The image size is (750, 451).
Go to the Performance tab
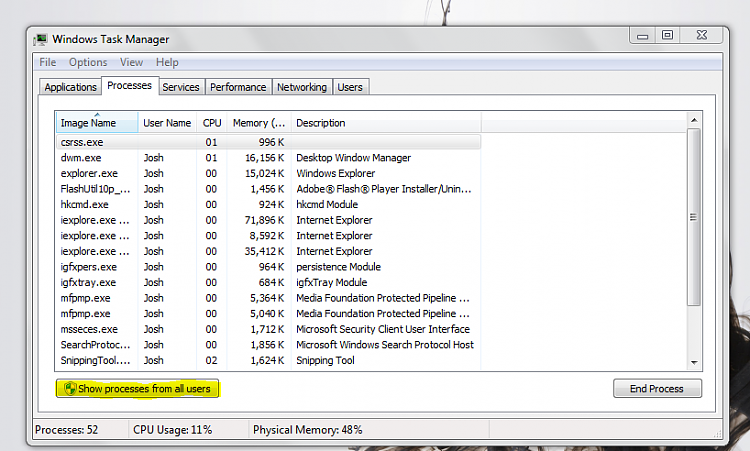pos(238,87)
